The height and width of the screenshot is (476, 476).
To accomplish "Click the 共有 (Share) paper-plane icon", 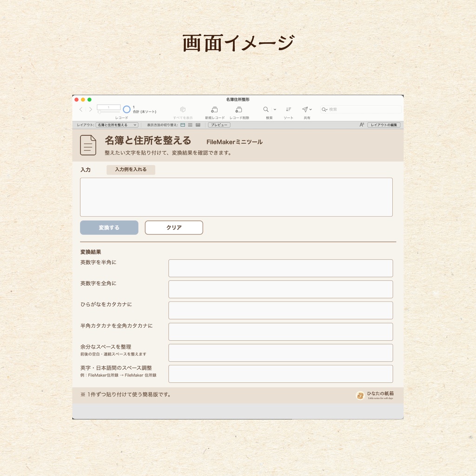I will [305, 109].
